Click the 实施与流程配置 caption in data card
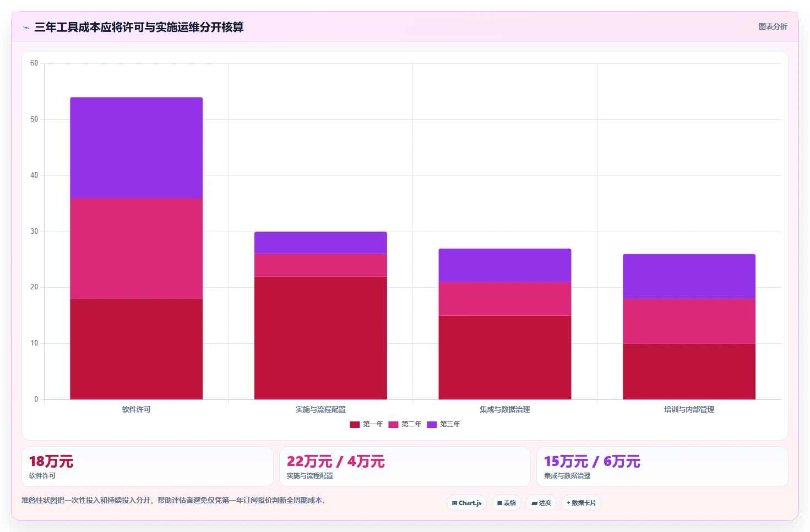This screenshot has width=810, height=532. click(310, 476)
